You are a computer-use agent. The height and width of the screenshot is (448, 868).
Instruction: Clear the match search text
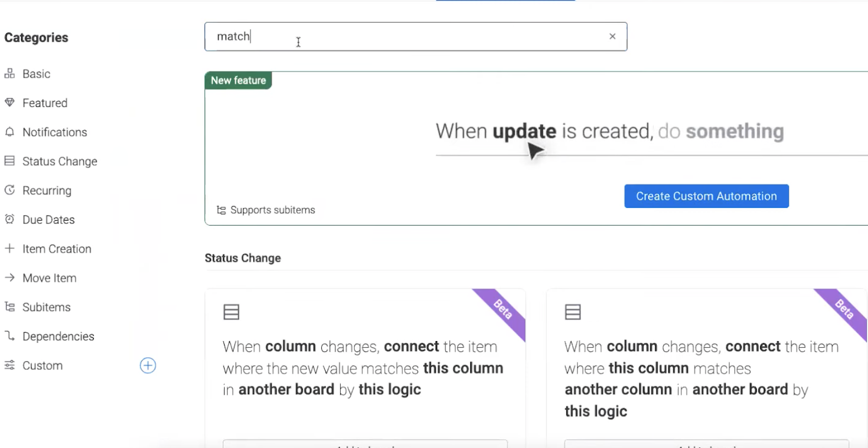click(612, 36)
